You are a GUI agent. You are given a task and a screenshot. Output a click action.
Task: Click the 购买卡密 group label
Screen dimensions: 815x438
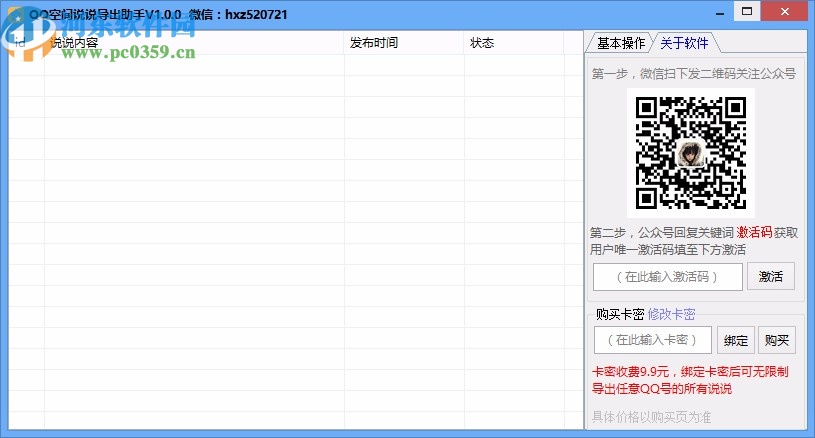coord(620,314)
